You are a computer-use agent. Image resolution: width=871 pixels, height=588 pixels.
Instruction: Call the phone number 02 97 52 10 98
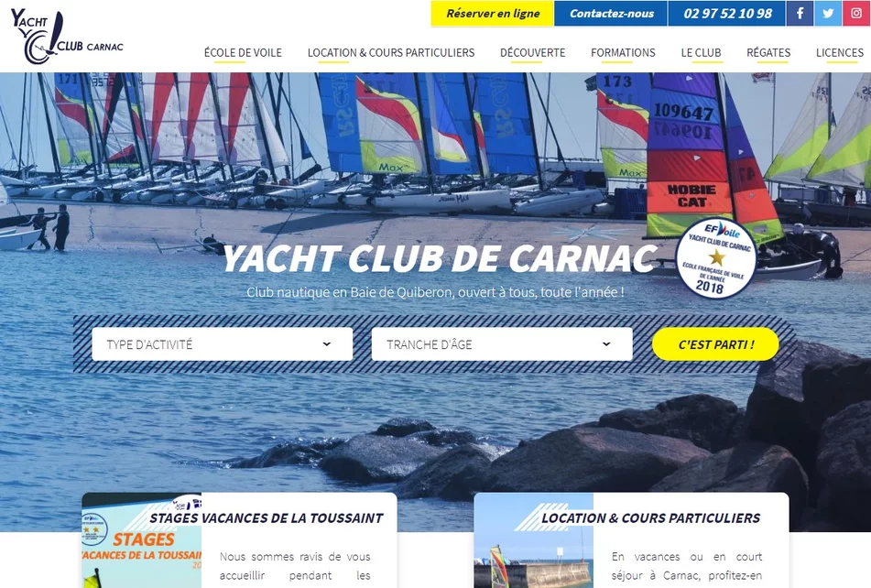pos(727,14)
